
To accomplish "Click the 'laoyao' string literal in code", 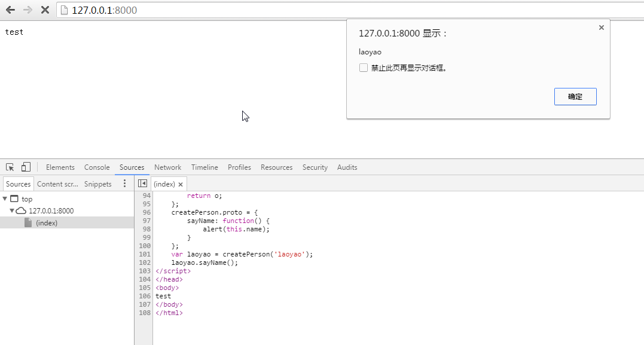I will coord(289,254).
